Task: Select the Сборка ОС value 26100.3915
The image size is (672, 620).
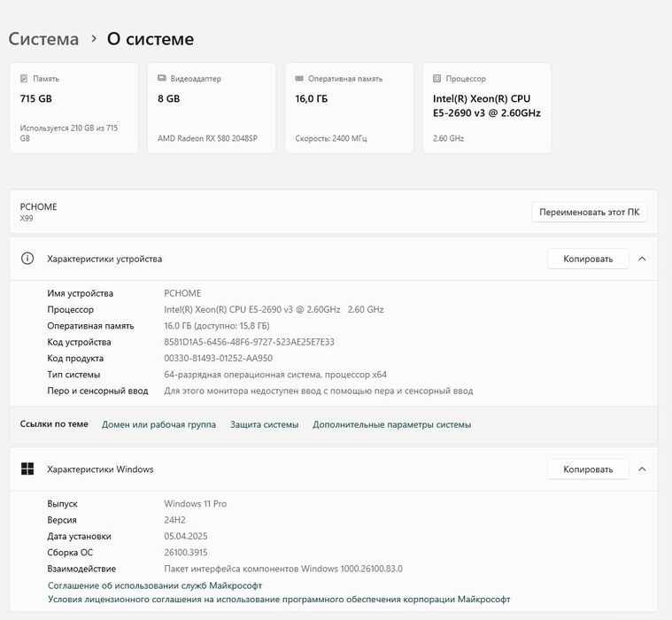Action: coord(186,553)
